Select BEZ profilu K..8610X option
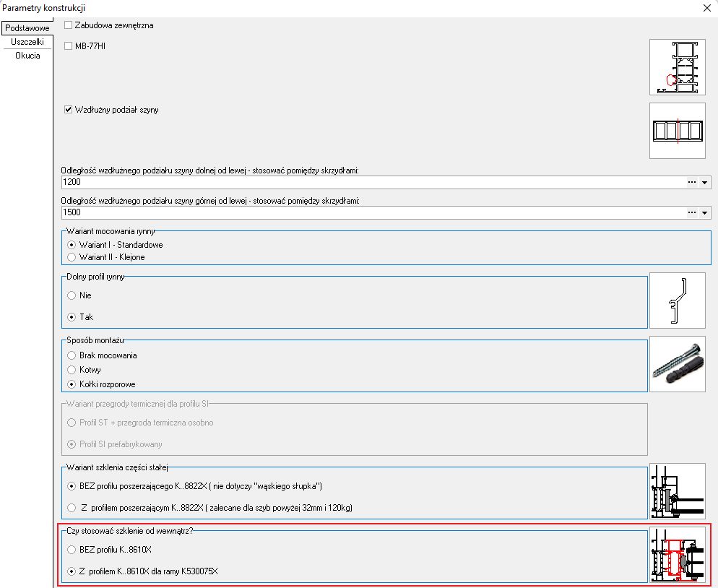The height and width of the screenshot is (588, 718). (72, 550)
